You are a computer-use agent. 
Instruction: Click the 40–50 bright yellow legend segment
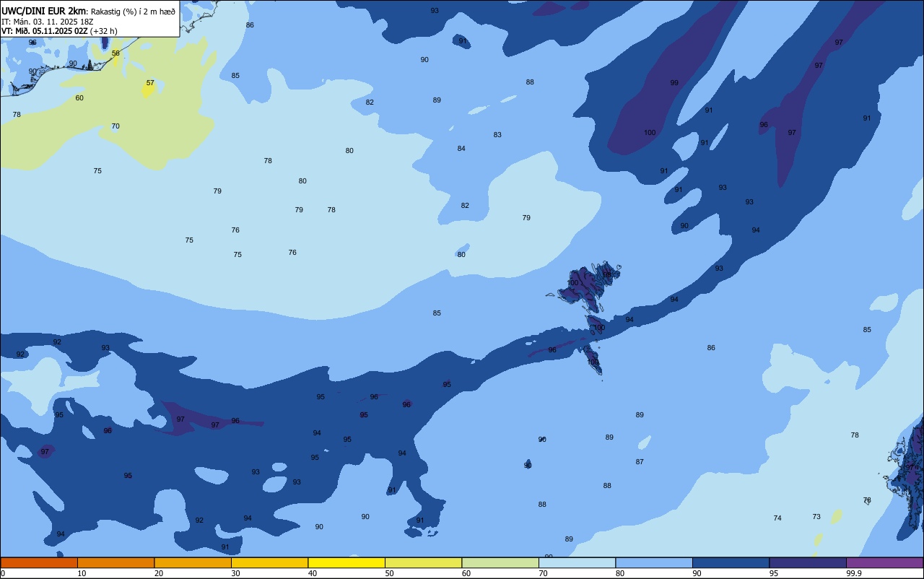[346, 563]
